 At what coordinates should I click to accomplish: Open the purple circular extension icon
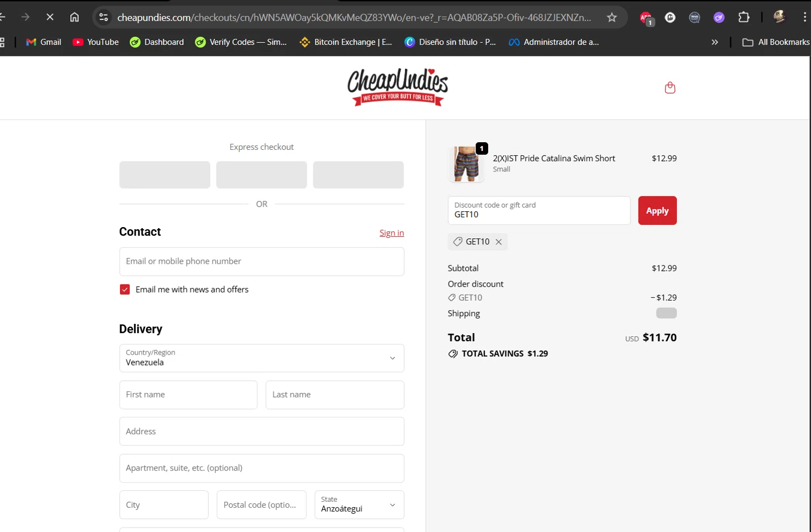pyautogui.click(x=719, y=17)
